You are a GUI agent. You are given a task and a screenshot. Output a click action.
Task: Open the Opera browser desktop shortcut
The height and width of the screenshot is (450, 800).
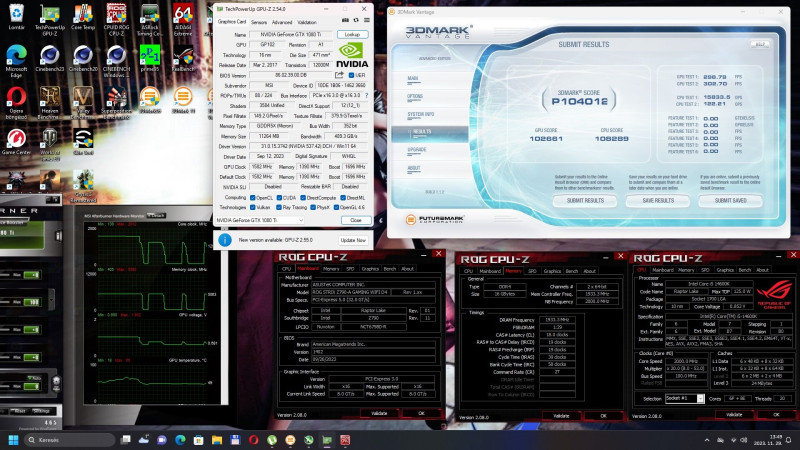(x=16, y=103)
